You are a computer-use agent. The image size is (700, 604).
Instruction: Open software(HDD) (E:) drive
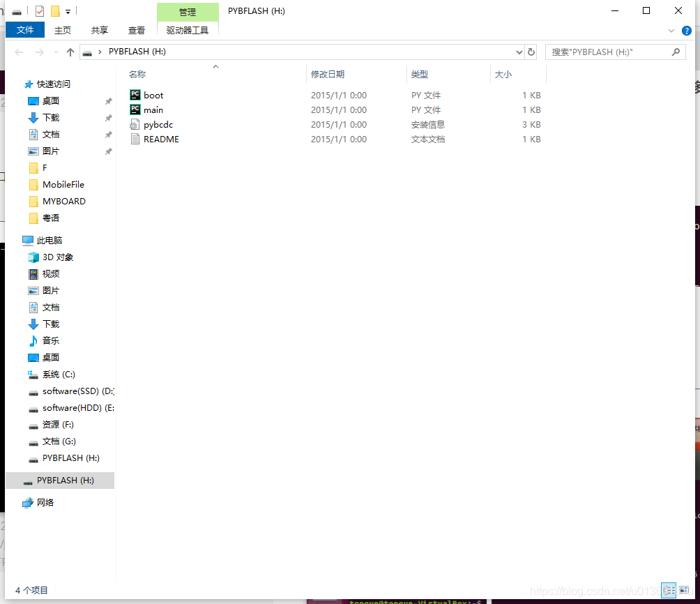[78, 408]
